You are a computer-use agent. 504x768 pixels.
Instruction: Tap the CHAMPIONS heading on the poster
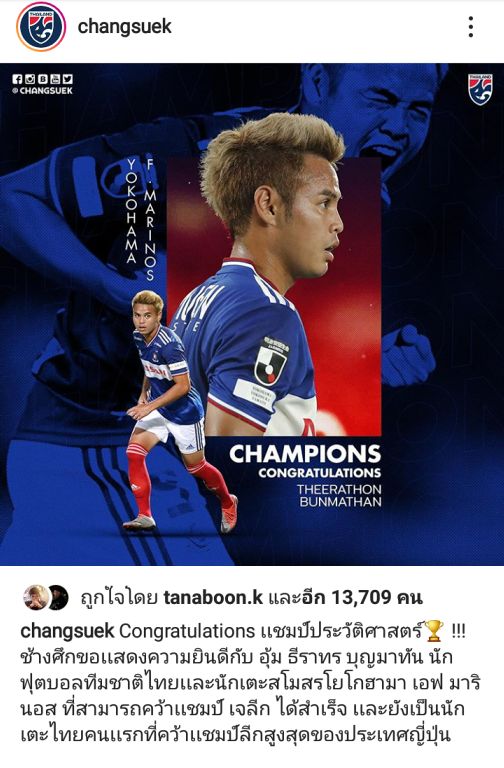click(305, 454)
